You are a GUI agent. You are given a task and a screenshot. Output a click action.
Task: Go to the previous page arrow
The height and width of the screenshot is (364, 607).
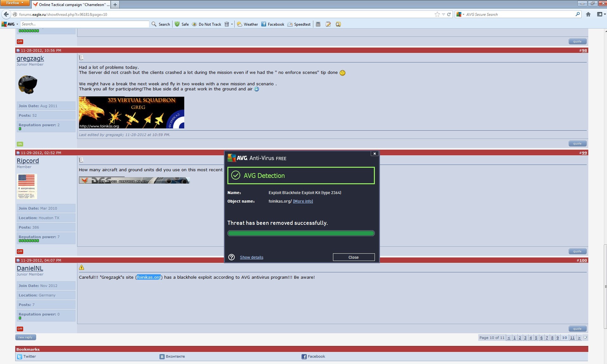coord(509,338)
